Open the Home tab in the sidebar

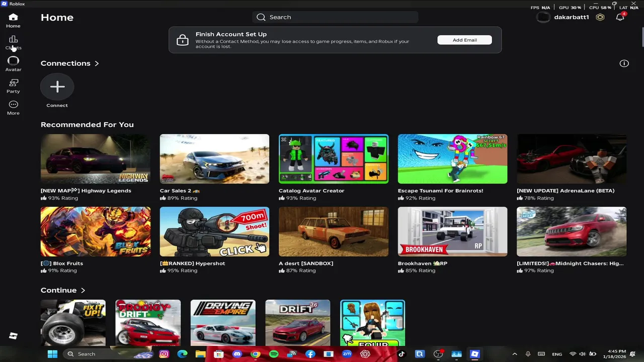tap(13, 21)
